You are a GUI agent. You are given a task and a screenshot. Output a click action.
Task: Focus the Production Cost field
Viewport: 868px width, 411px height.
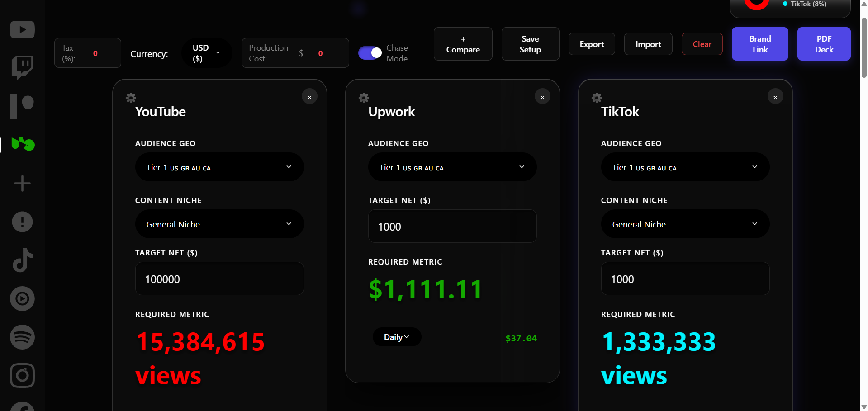point(324,53)
